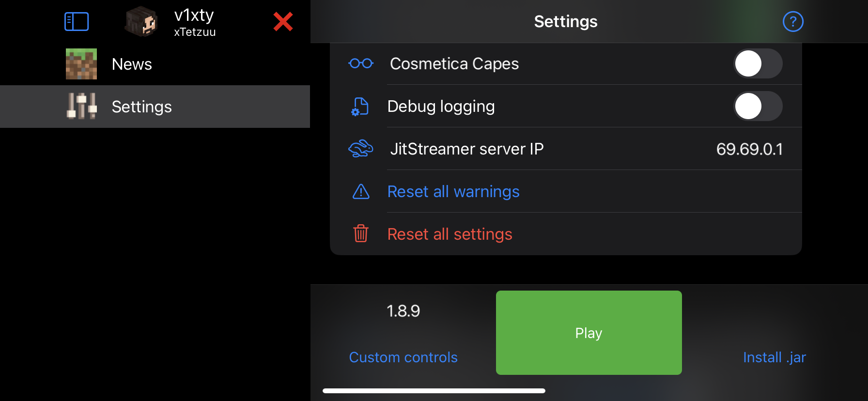Open the account menu via the v1xty avatar
Screen dimensions: 868x401
tap(141, 21)
